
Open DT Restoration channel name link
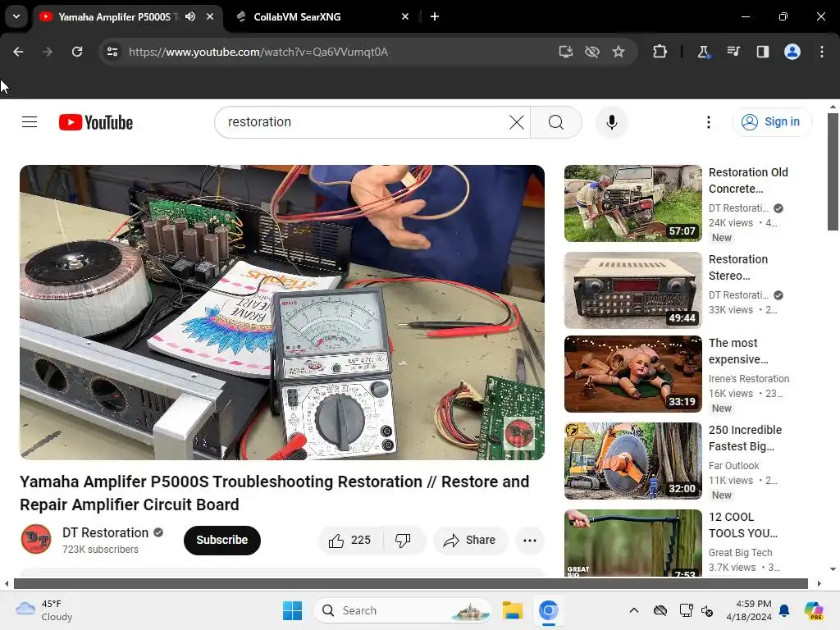[106, 532]
